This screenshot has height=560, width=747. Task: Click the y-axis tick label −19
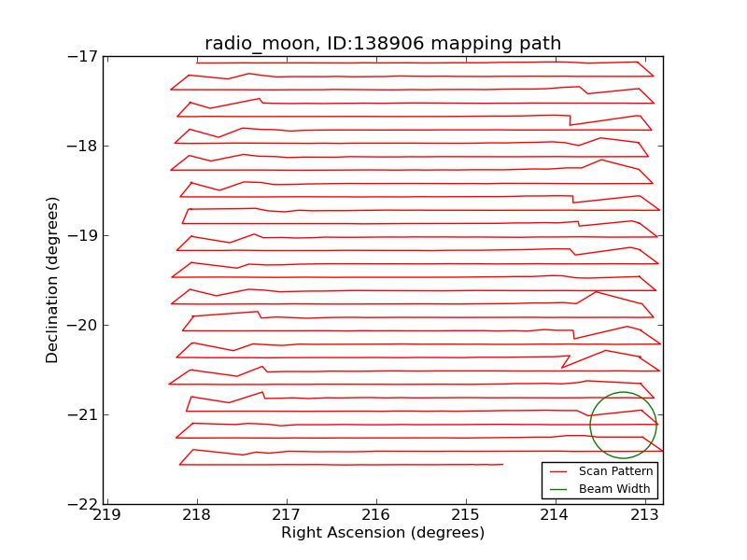[83, 235]
